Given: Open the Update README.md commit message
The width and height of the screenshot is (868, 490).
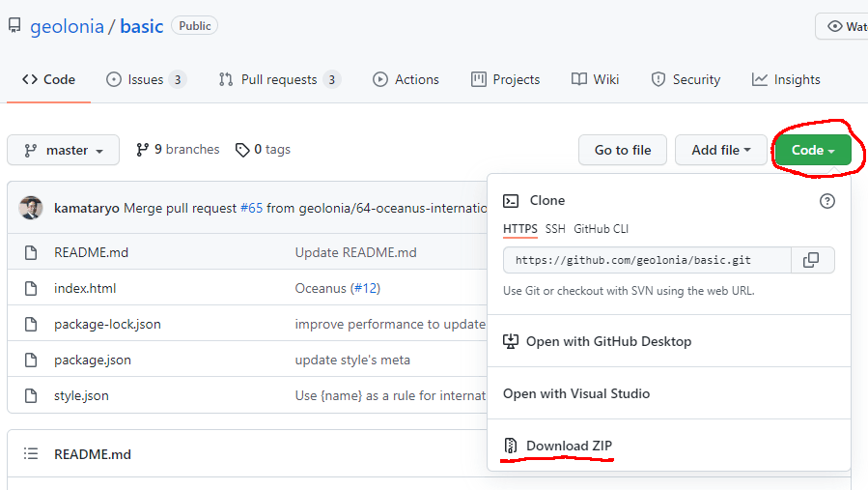Looking at the screenshot, I should pyautogui.click(x=356, y=252).
